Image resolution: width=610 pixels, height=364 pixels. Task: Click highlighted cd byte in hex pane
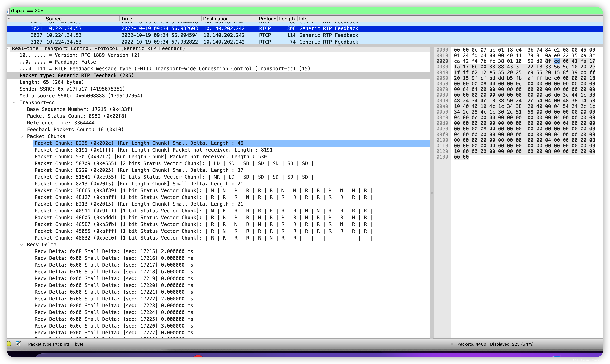557,61
